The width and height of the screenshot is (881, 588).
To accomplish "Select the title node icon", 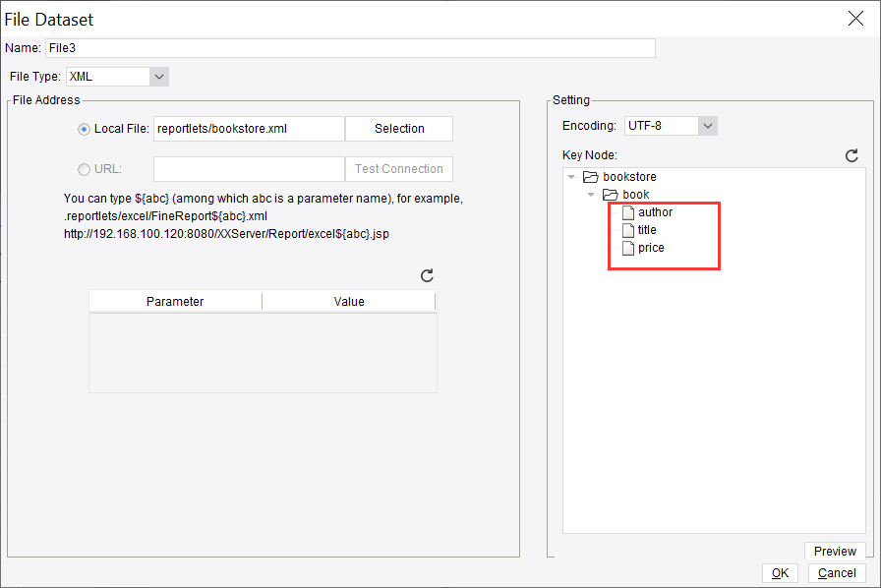I will (626, 229).
